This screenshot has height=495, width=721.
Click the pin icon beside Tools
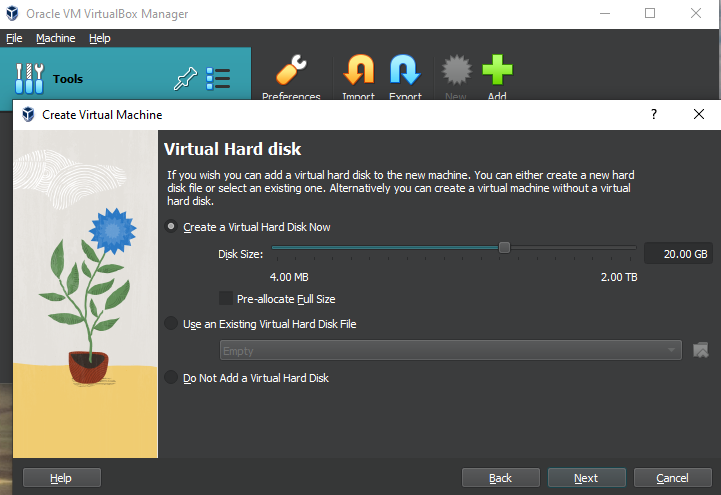(185, 79)
